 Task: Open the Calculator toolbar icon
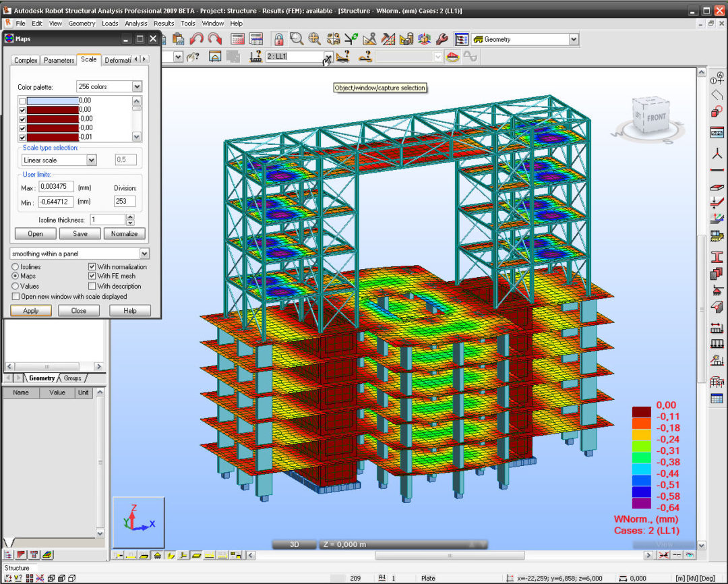pos(237,39)
